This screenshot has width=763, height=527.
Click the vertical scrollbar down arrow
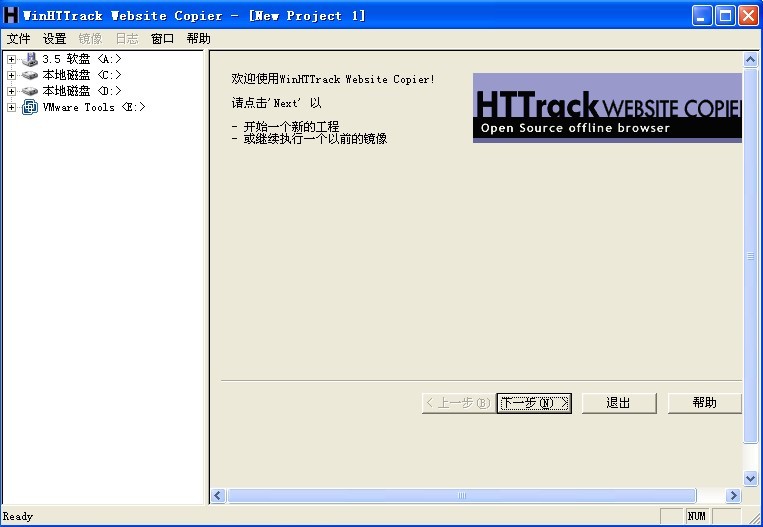click(750, 478)
